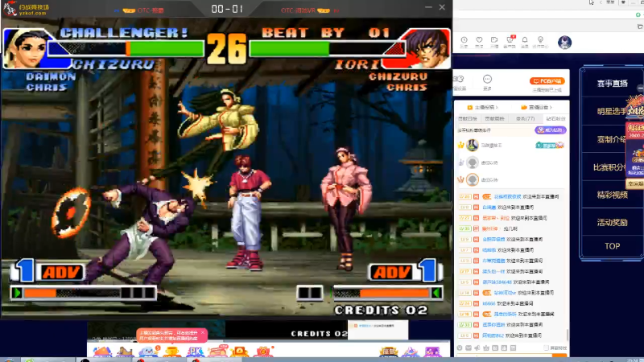
Task: Open the purple rightmost gift bar icon
Action: 432,352
